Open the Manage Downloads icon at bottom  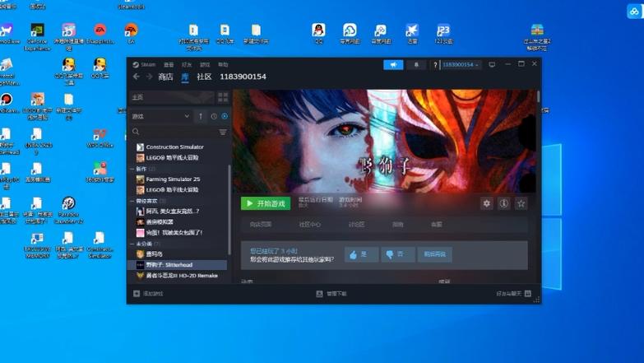click(x=319, y=294)
